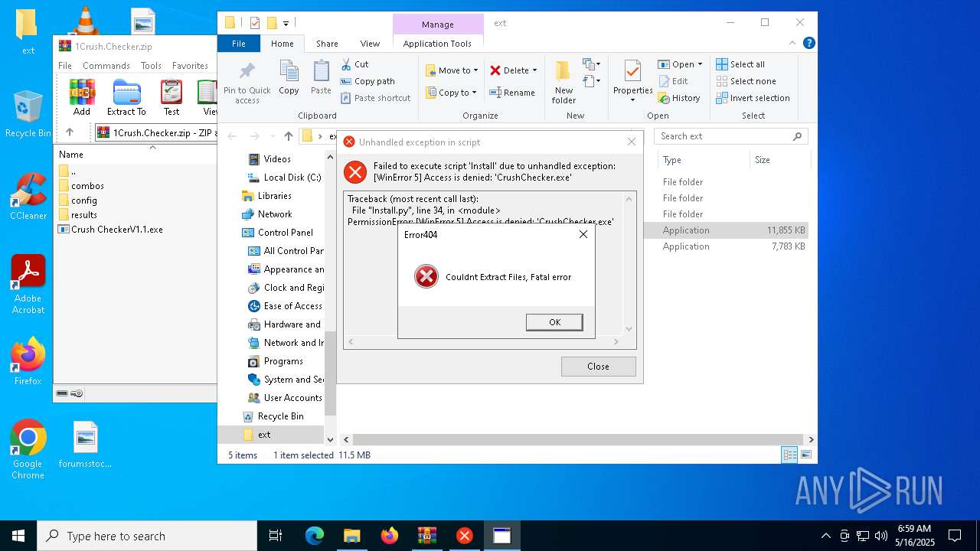980x551 pixels.
Task: Open the forumsstoc desktop file
Action: (x=85, y=445)
